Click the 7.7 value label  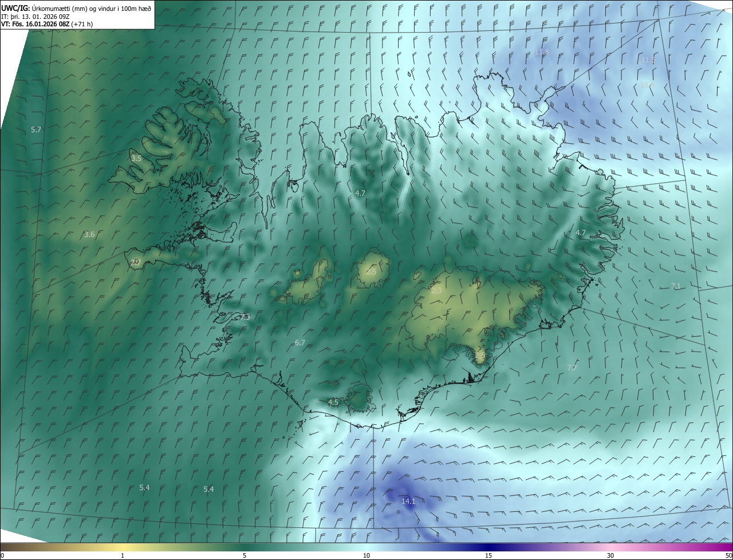click(572, 368)
